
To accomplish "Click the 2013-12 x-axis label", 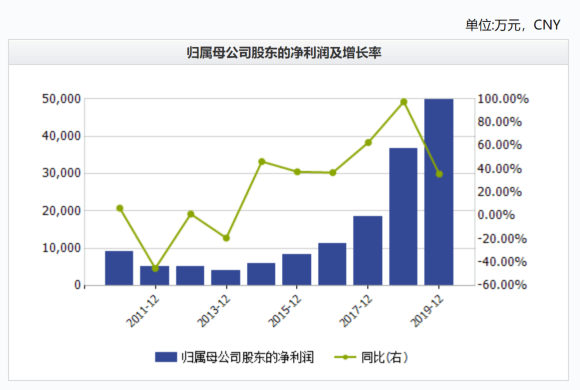I will coord(214,311).
